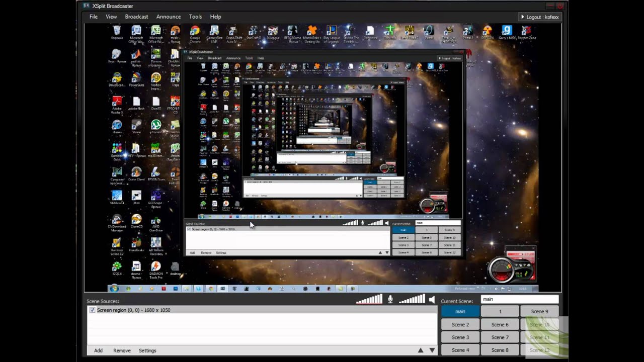
Task: Switch to Scene 4
Action: [460, 350]
